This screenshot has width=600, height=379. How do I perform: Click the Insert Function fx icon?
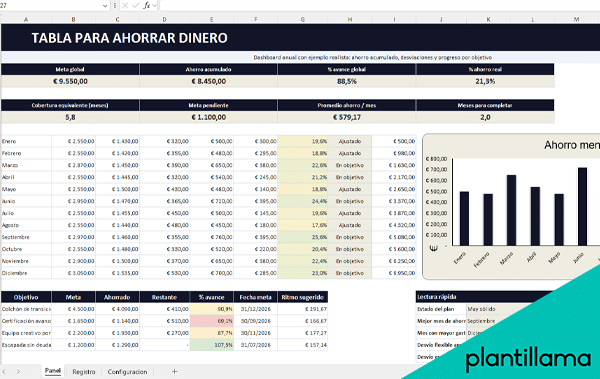147,5
